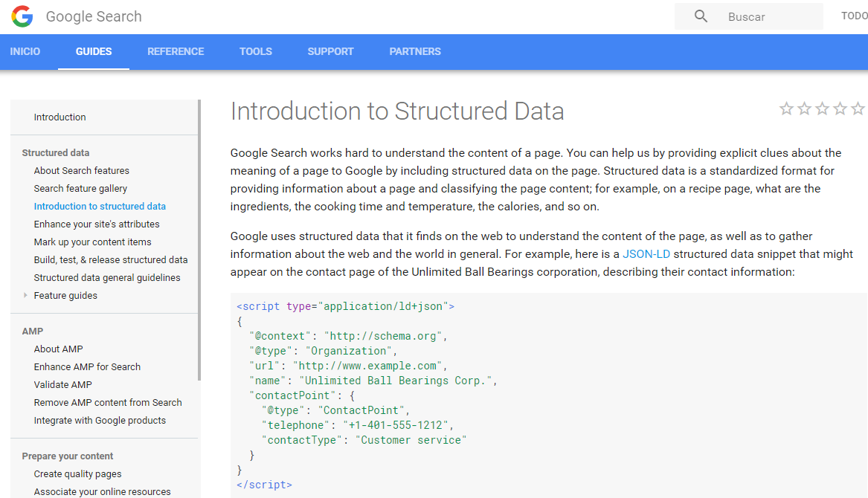Go to the SUPPORT tab
This screenshot has height=498, width=868.
point(330,51)
